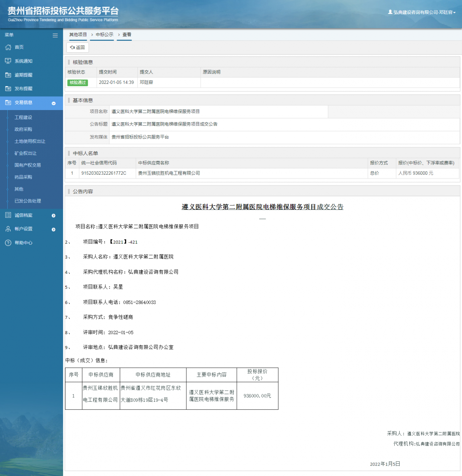Open the 弘典建设咨询有限公司-邓廷容 user dropdown
Screen dimensions: 462x476
[x=422, y=12]
